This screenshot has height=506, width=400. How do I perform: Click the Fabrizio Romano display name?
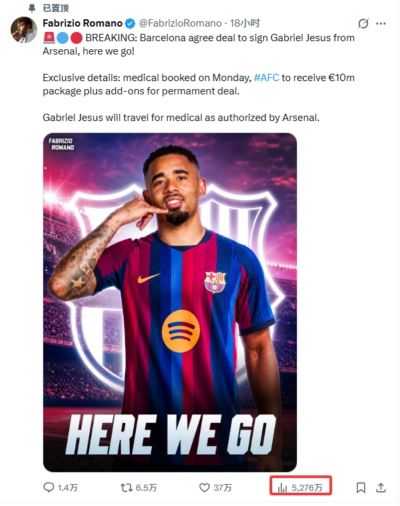point(83,23)
